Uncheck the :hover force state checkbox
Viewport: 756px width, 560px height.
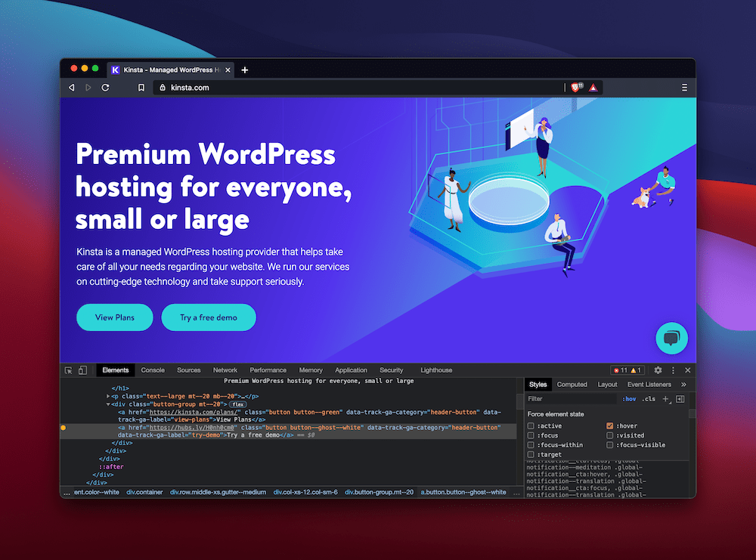tap(610, 426)
